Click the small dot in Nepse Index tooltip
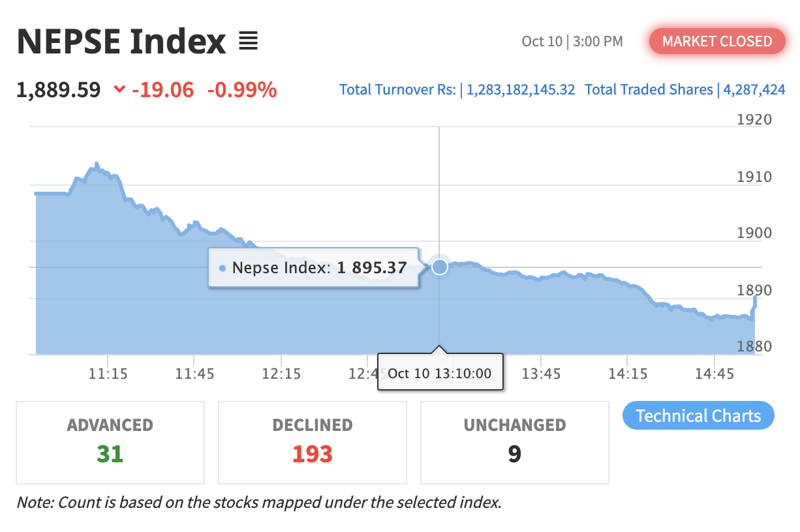 point(223,268)
